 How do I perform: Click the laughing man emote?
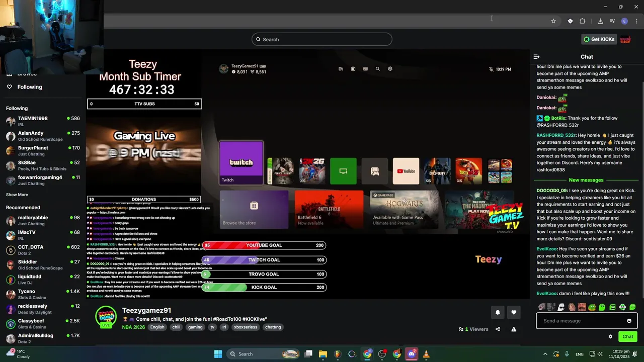582,307
